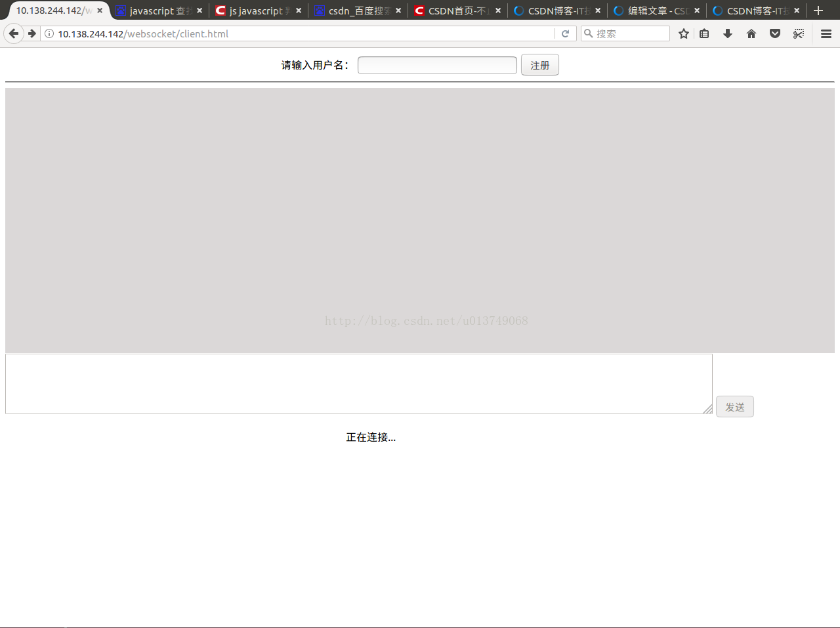
Task: Click the 注册 register button
Action: (x=540, y=65)
